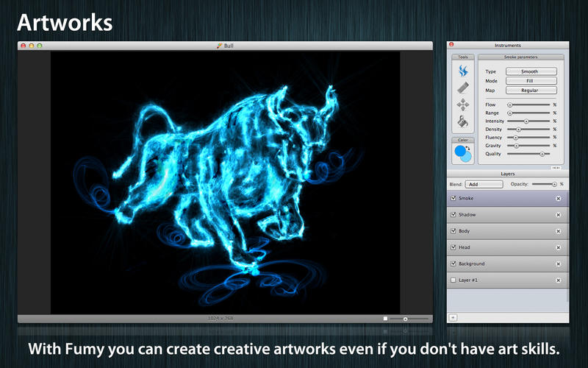
Task: Click the primary blue color swatch
Action: (460, 152)
